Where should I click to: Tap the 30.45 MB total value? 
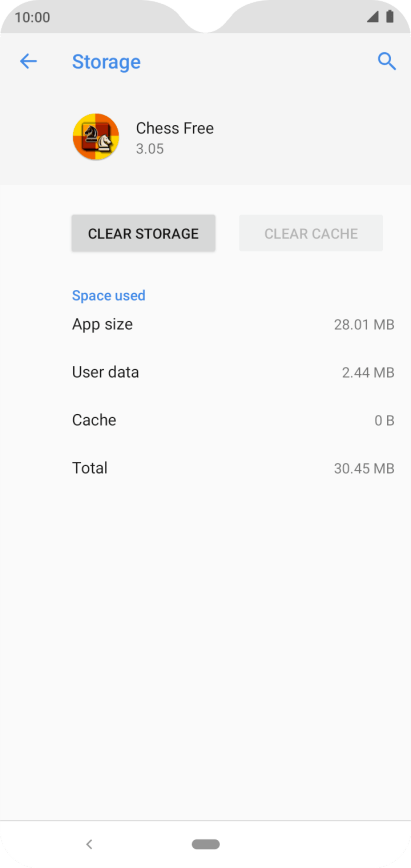[364, 469]
